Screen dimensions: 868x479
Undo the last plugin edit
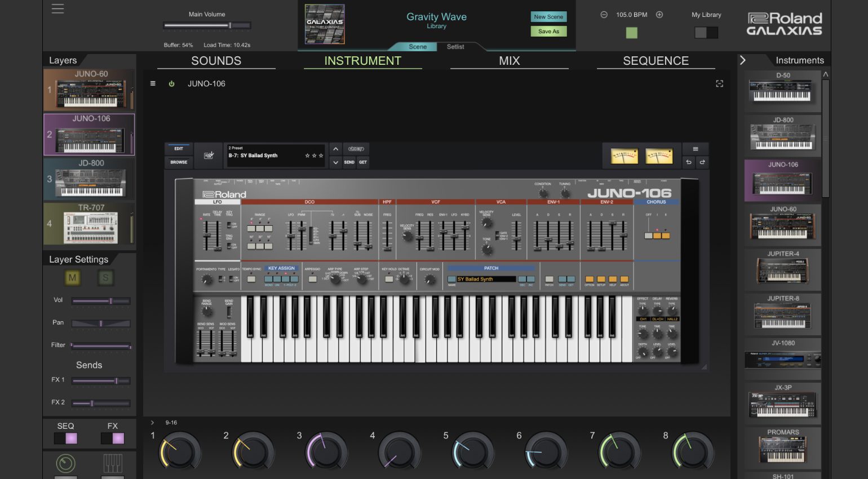click(688, 162)
